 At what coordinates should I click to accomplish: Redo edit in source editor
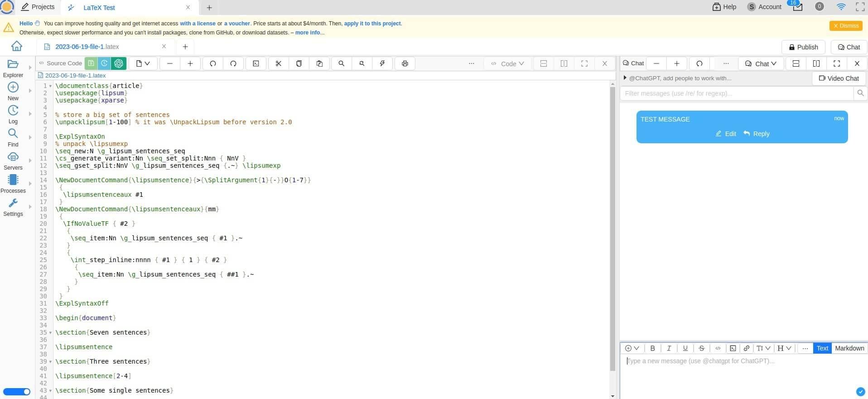coord(233,63)
